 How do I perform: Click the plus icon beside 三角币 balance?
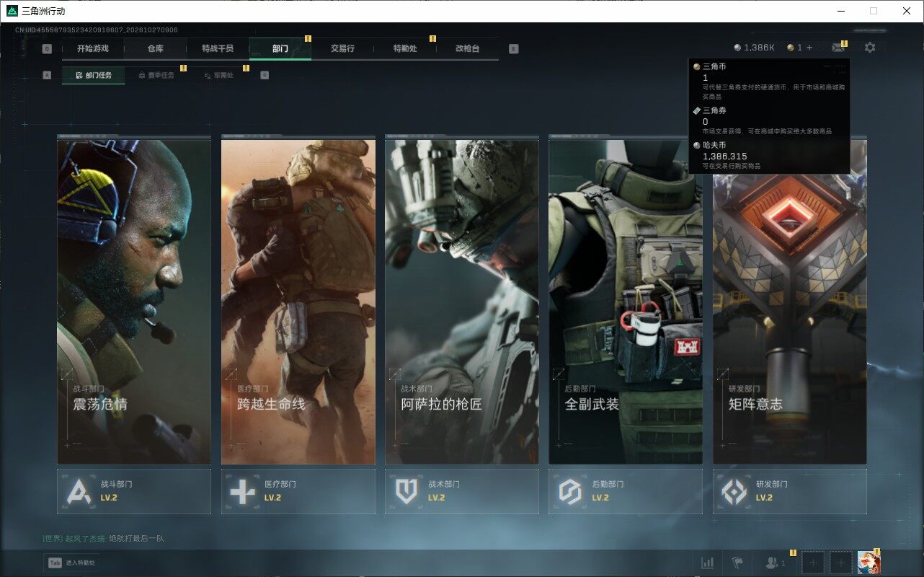809,48
